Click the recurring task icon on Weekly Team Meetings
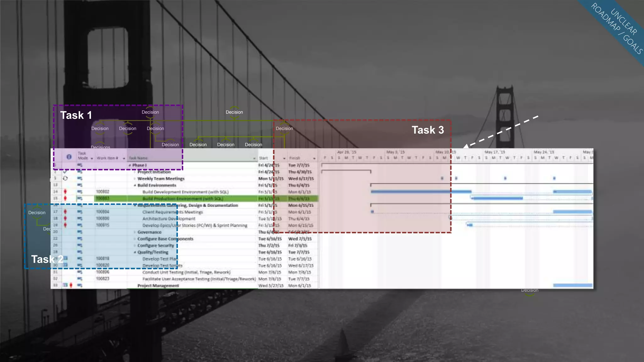Image resolution: width=644 pixels, height=362 pixels. coord(65,178)
